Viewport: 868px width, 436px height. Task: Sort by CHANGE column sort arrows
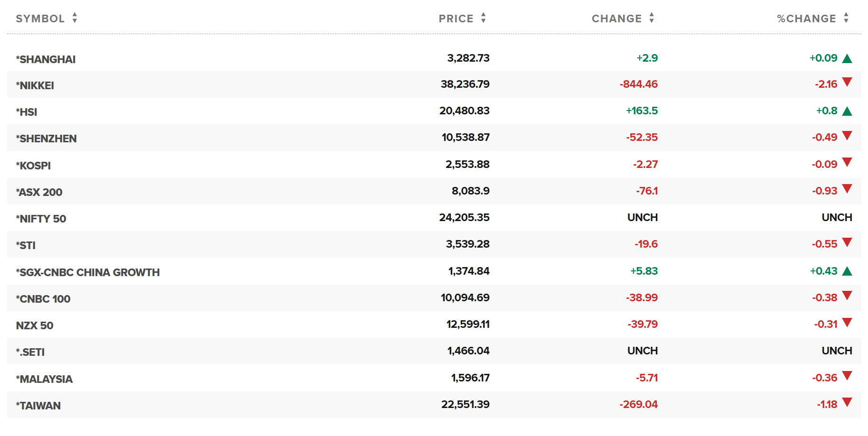coord(652,18)
